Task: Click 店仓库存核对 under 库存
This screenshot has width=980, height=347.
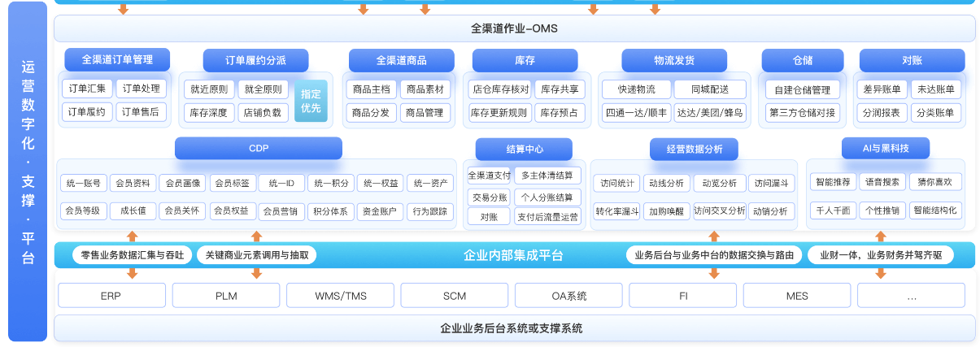Action: point(499,89)
